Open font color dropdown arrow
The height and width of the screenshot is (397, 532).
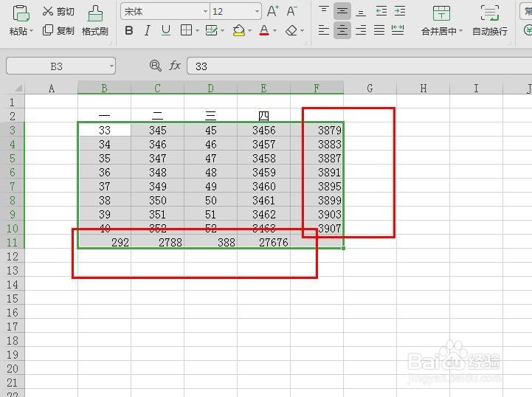[x=274, y=31]
